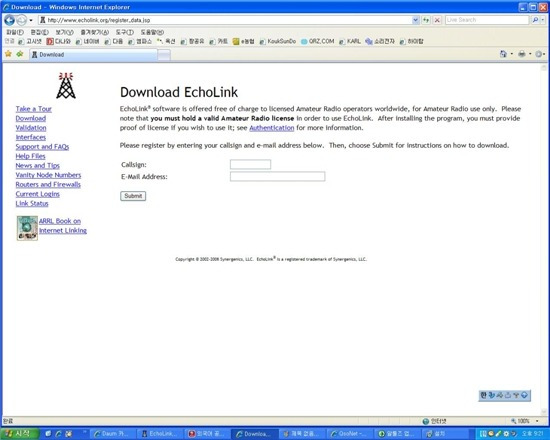Switch to the QsoNet taskbar window
The image size is (550, 440).
(349, 434)
